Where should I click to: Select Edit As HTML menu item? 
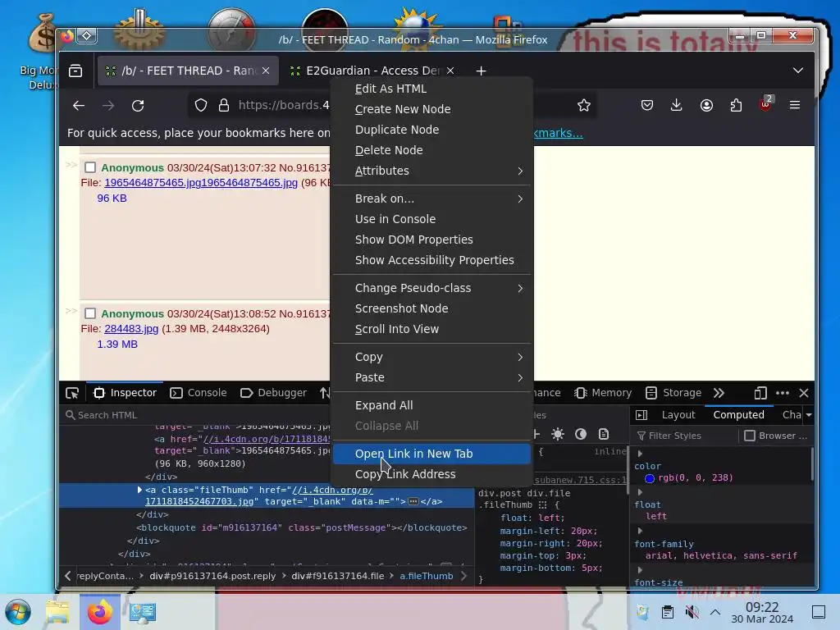431,89
